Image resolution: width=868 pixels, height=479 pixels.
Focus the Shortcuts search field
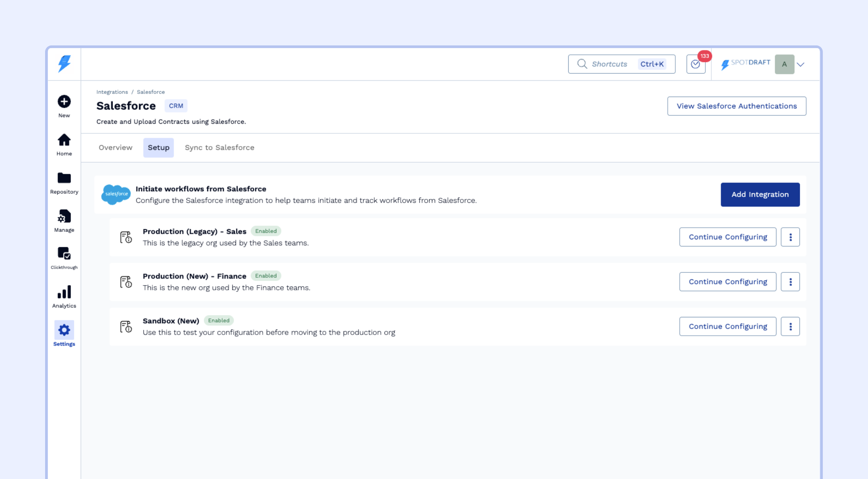pos(622,64)
